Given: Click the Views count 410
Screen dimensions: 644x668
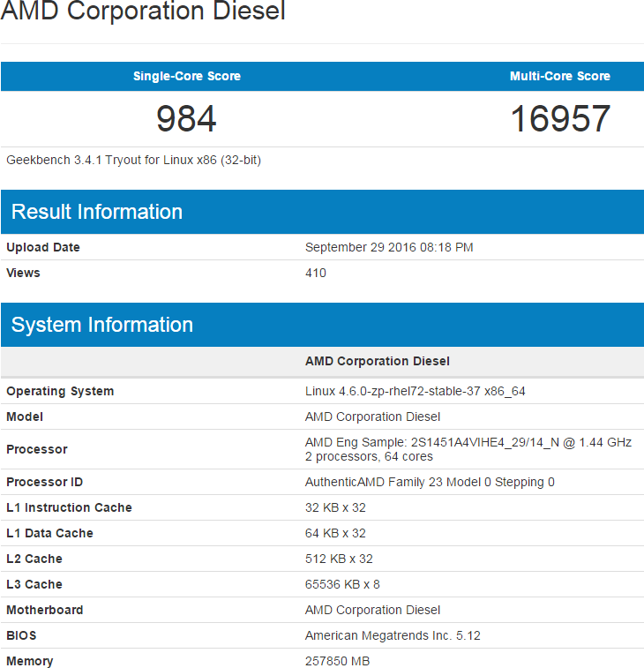Looking at the screenshot, I should pyautogui.click(x=316, y=273).
